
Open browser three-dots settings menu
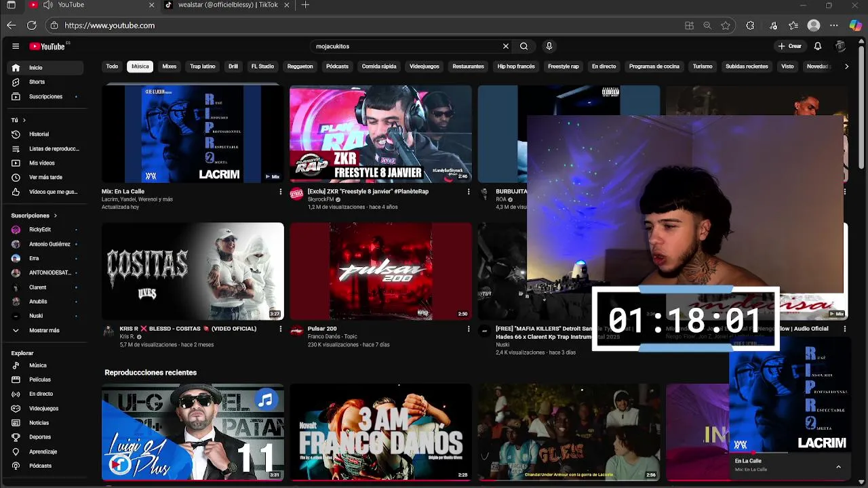834,25
